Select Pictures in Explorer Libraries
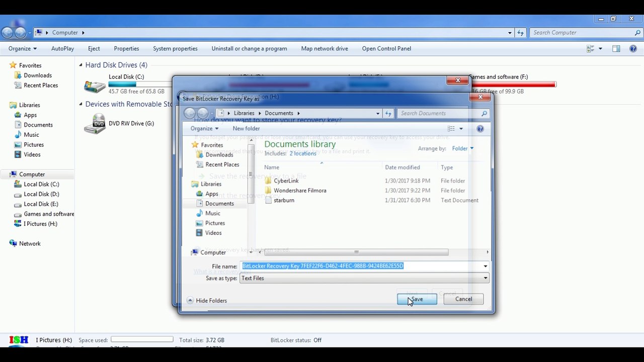This screenshot has width=644, height=362. (x=34, y=145)
